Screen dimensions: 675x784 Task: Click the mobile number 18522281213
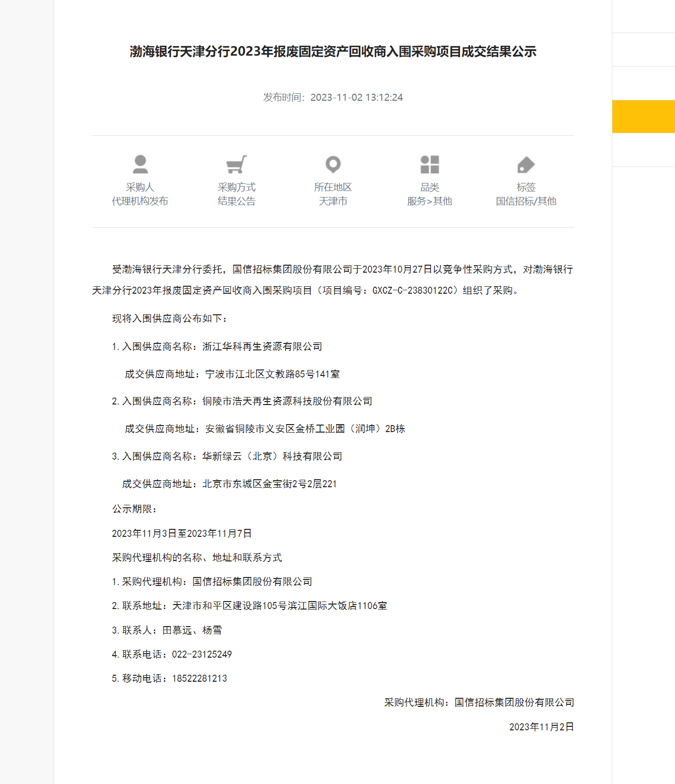(x=199, y=678)
